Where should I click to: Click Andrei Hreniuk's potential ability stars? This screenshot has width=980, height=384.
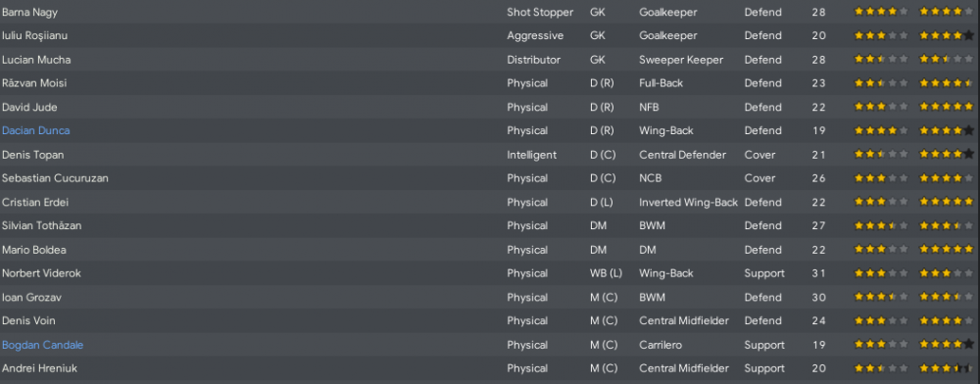click(x=947, y=368)
